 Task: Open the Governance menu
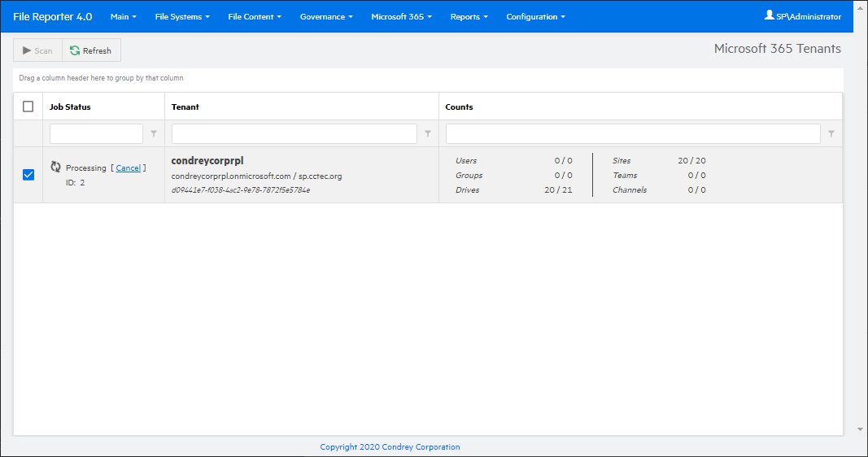[326, 16]
